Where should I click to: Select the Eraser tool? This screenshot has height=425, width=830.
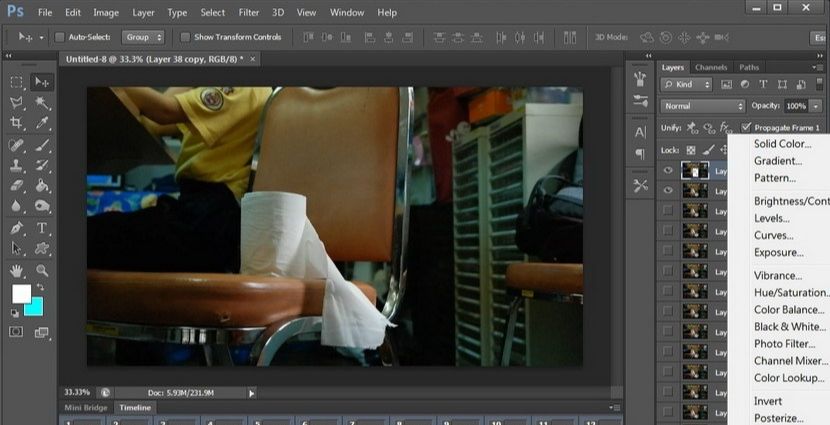[x=16, y=185]
